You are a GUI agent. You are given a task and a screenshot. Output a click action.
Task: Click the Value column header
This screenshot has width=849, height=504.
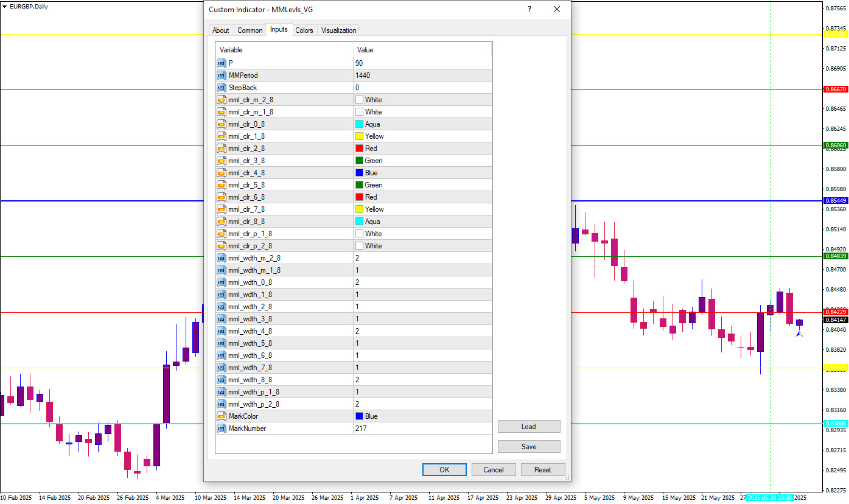(422, 50)
